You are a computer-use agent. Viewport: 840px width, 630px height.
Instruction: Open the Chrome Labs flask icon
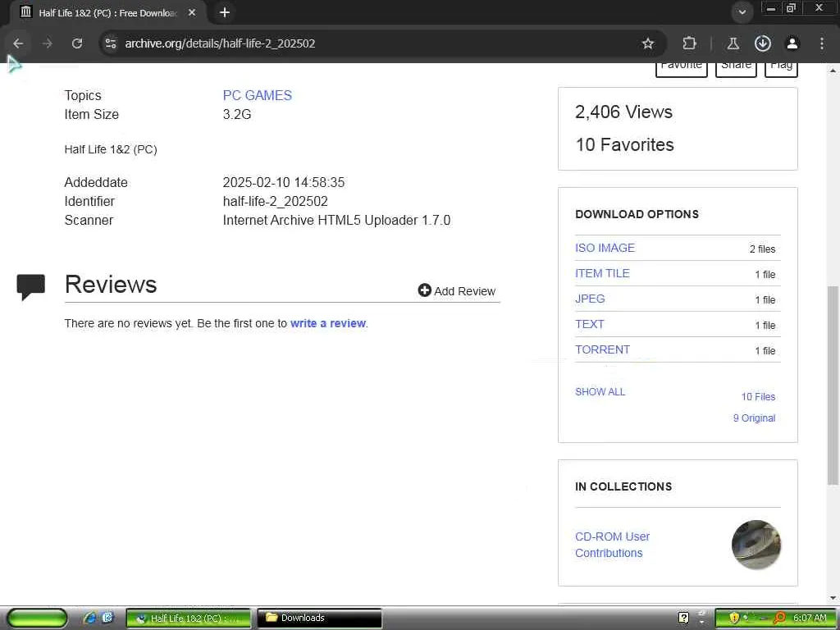pyautogui.click(x=733, y=43)
